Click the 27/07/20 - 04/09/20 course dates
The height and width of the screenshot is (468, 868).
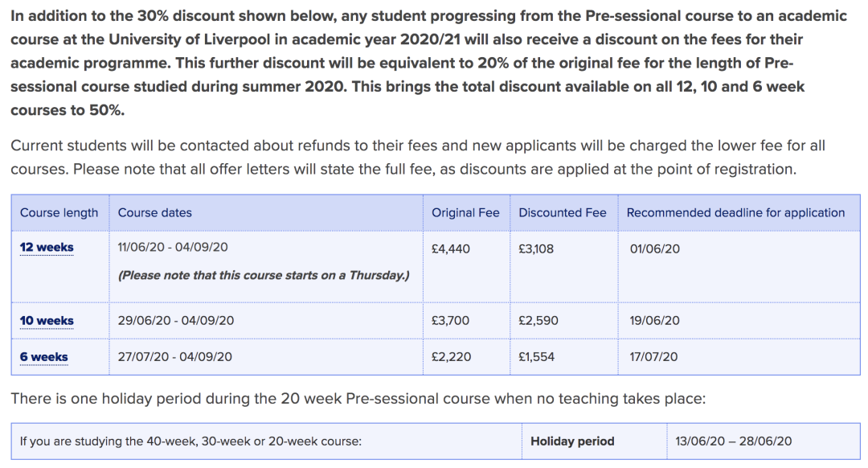[175, 357]
